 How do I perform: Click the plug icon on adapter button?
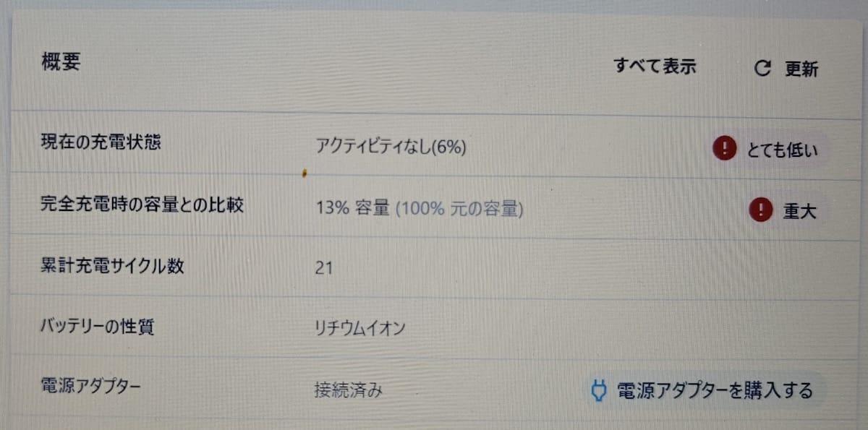599,391
